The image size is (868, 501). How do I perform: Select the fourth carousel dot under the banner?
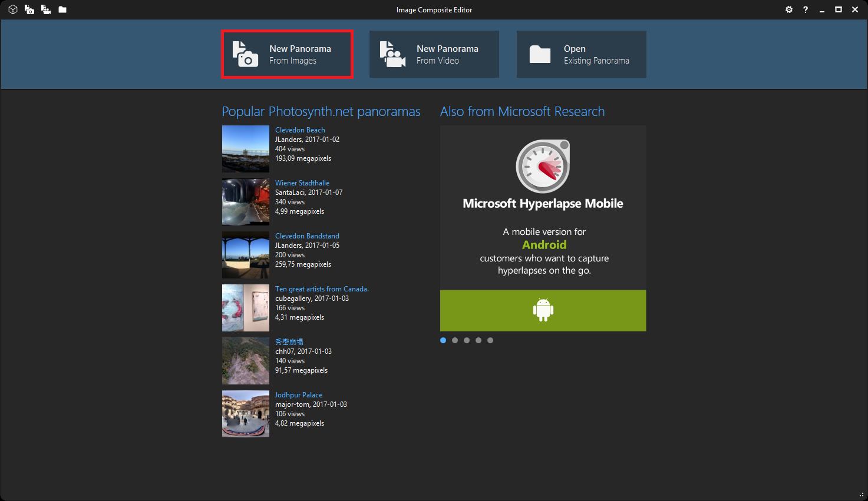coord(478,340)
